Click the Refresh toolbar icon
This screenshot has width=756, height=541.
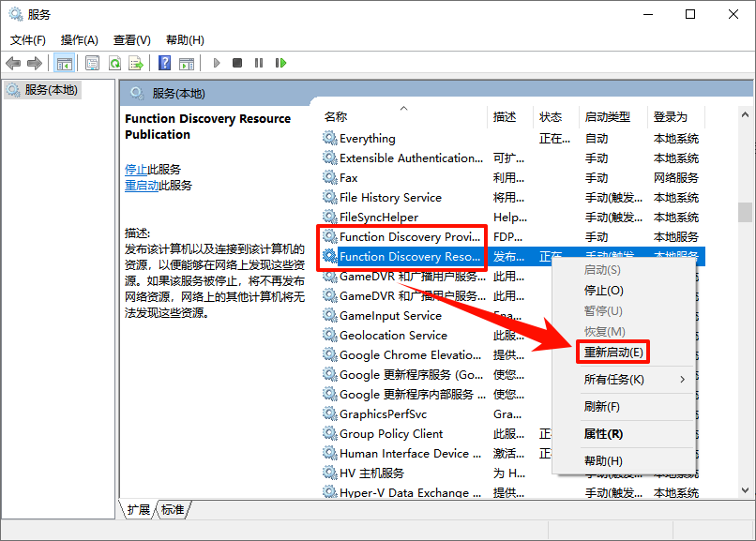[113, 63]
